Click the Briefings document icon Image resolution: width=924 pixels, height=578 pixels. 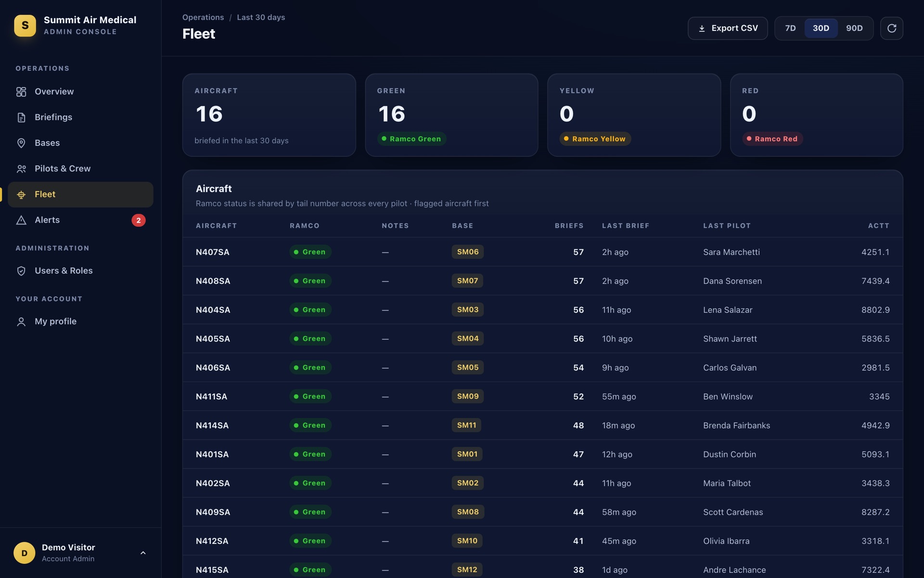coord(21,118)
